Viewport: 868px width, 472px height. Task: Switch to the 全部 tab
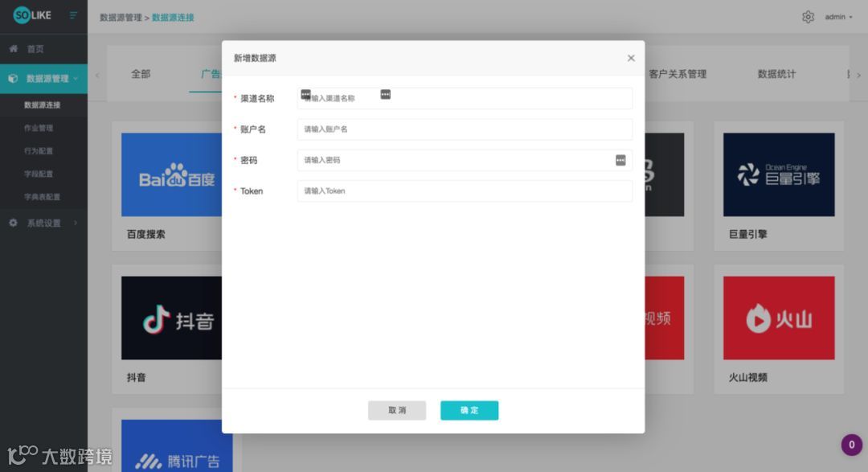coord(141,74)
